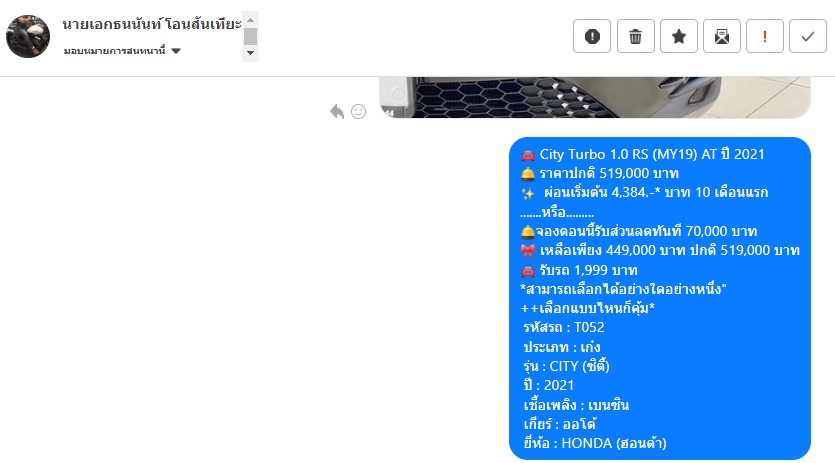Click the รหัสรถ : T052 line in message
835x463 pixels.
tap(564, 327)
